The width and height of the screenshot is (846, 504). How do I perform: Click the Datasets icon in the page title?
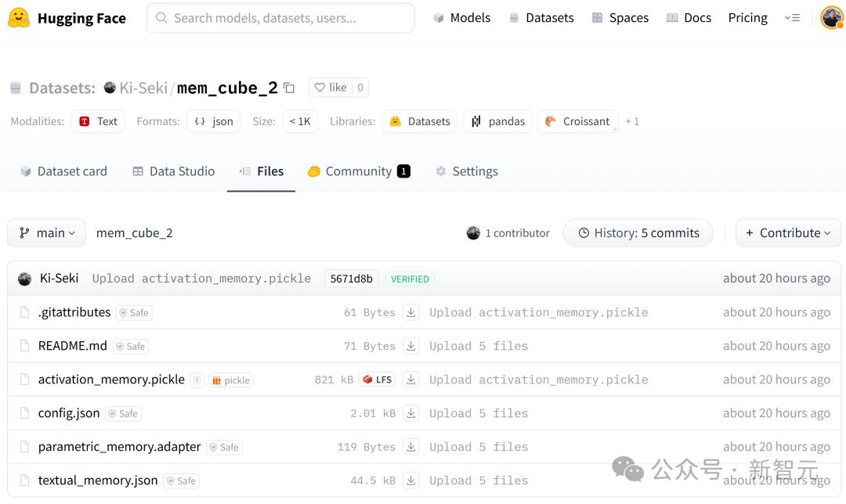coord(16,88)
